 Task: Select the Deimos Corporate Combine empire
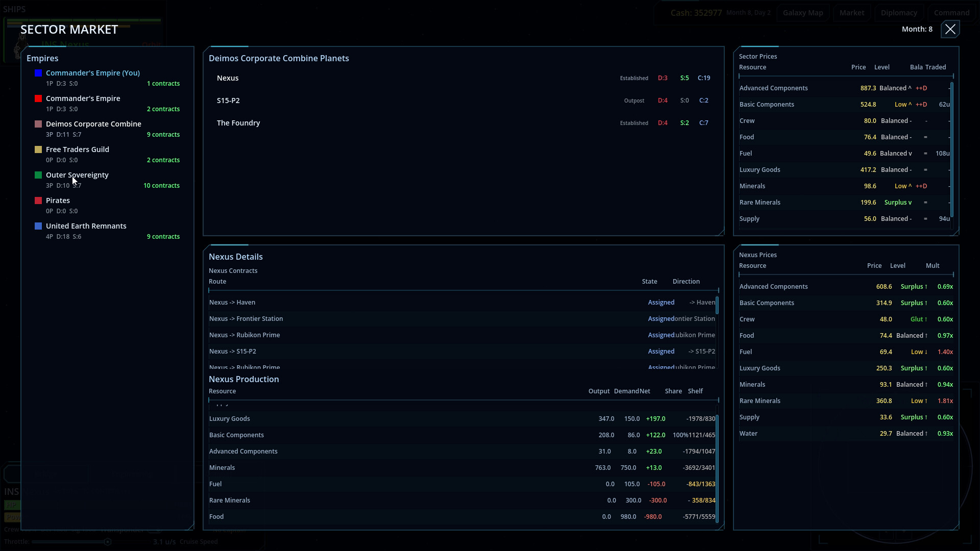107,129
